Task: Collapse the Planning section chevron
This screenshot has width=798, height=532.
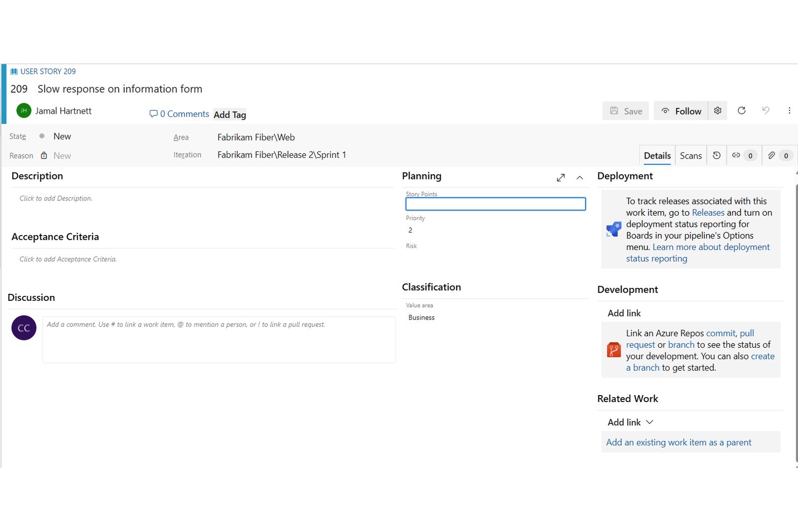Action: click(x=580, y=177)
